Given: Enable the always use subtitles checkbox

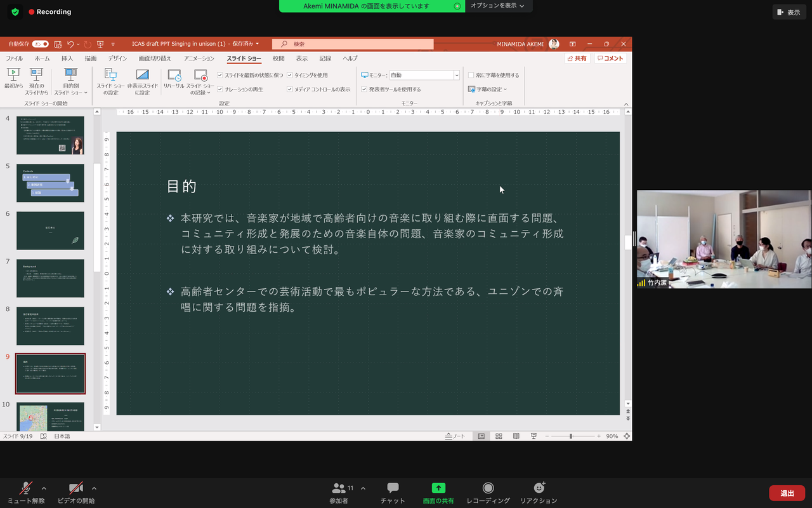Looking at the screenshot, I should [x=471, y=75].
